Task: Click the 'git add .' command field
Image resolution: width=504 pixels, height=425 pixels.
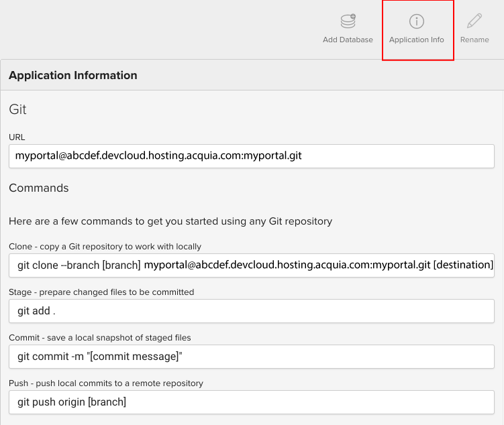Action: coord(252,311)
